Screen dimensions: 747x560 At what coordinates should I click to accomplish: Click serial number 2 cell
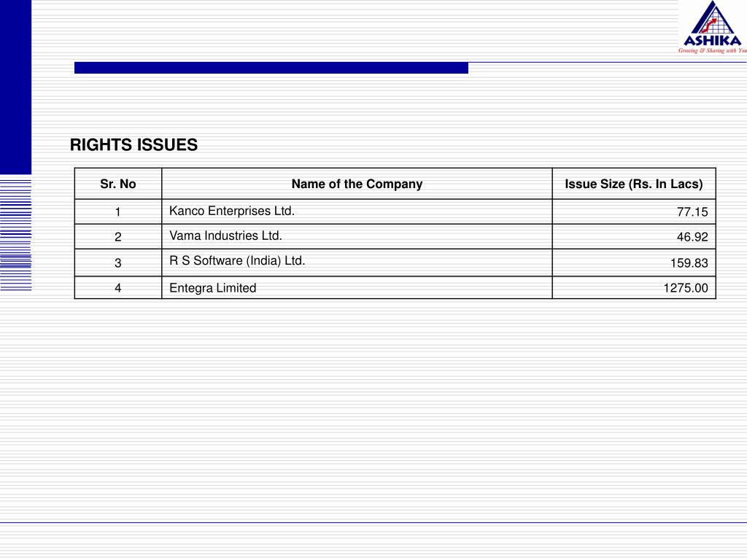click(118, 237)
